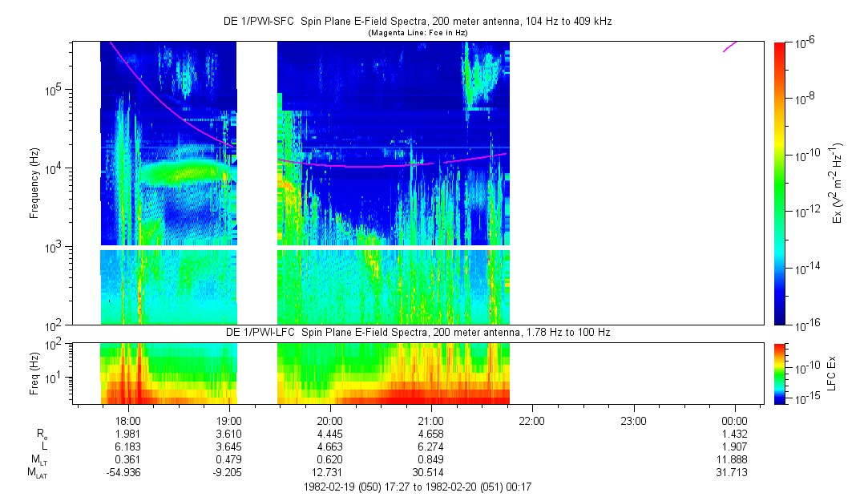Click the 00:00 time tick label
This screenshot has height=497, width=868.
pos(735,421)
